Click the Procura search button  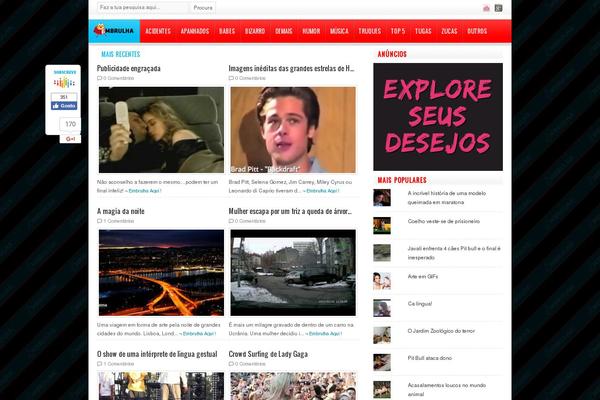(x=203, y=7)
